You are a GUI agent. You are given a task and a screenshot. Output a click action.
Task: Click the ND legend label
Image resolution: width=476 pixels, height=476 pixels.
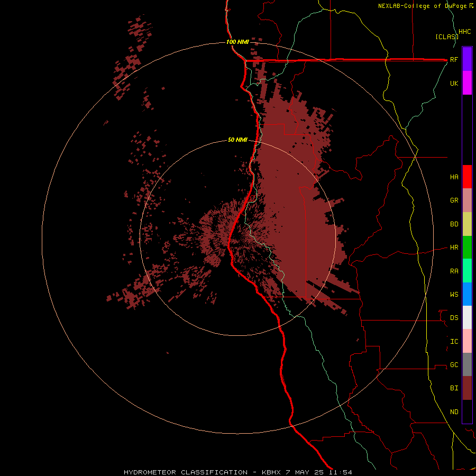[454, 412]
